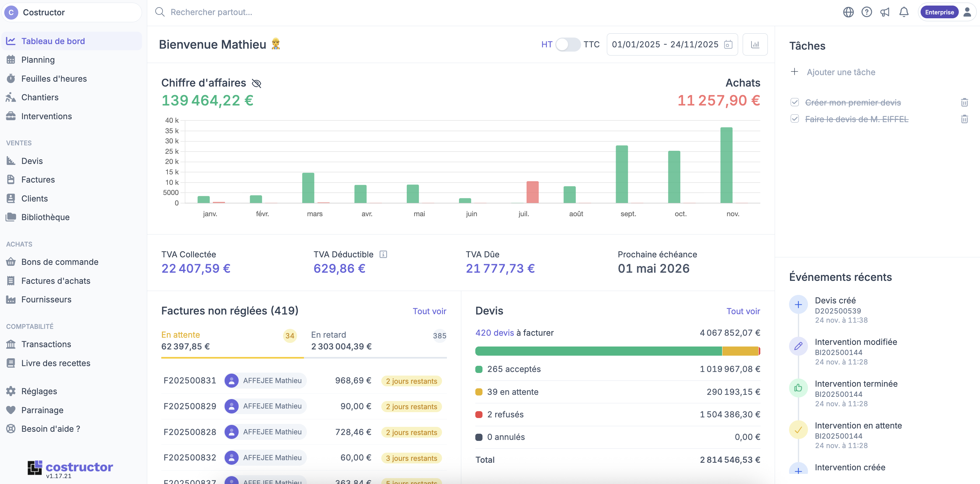Hide the Chiffre d'affaires amount with the eye icon
Screen dimensions: 980x484
pyautogui.click(x=256, y=83)
